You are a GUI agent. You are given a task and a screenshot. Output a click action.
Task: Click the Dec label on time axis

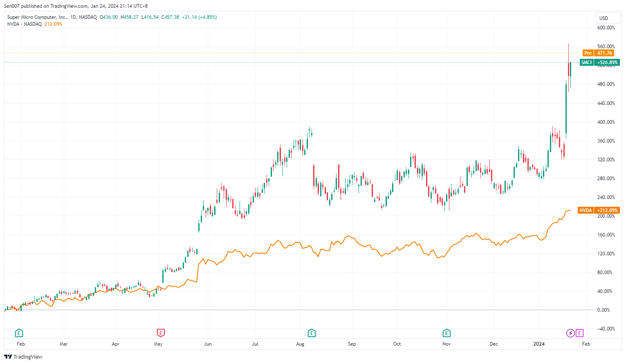[x=494, y=344]
